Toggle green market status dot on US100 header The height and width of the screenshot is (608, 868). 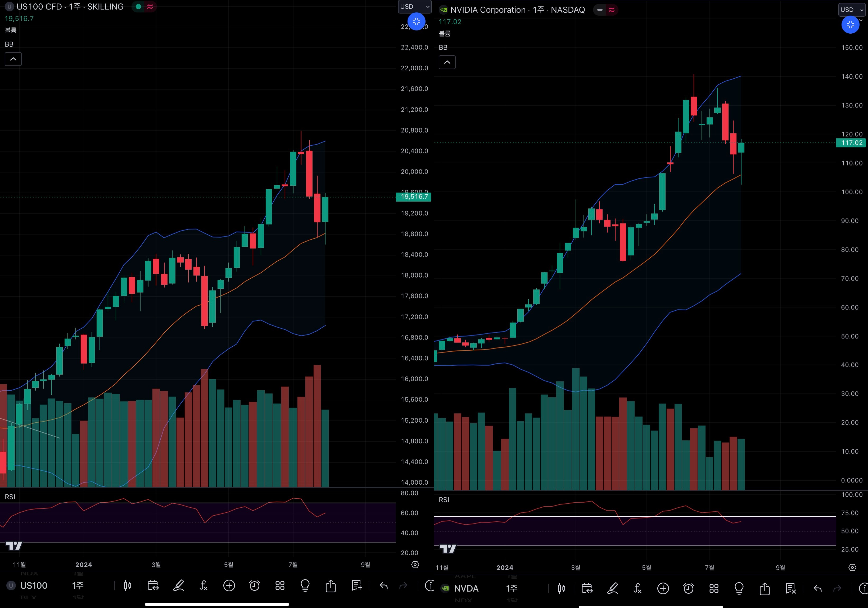click(138, 7)
